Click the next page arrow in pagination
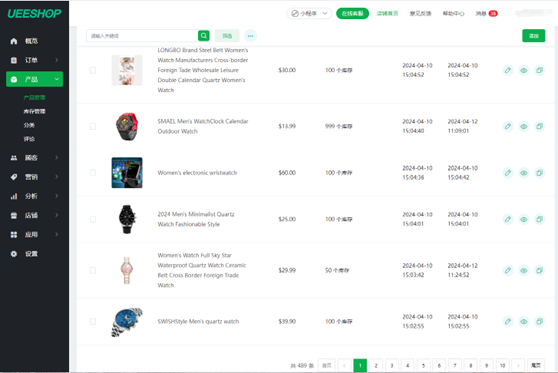 click(x=518, y=365)
